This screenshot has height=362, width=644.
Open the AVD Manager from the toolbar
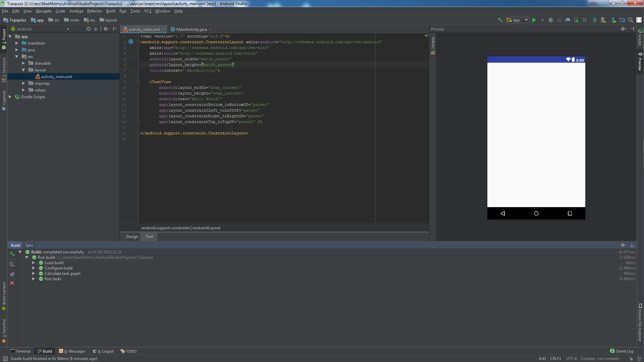coord(603,20)
